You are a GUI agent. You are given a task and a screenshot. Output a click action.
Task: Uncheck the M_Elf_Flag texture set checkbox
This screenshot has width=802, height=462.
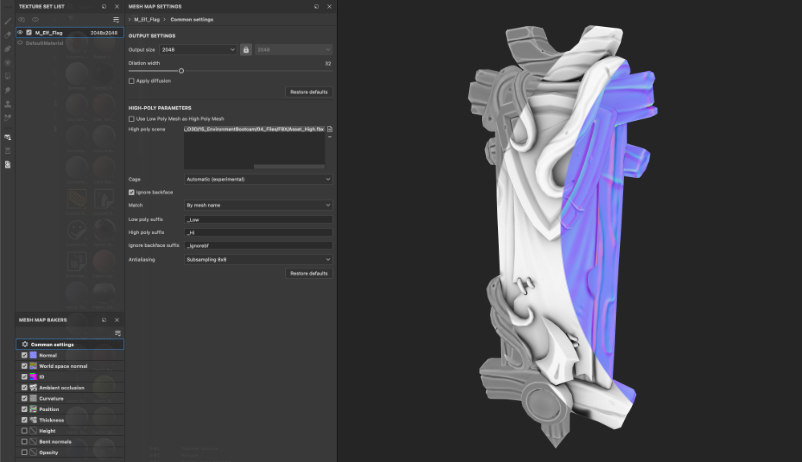click(29, 32)
